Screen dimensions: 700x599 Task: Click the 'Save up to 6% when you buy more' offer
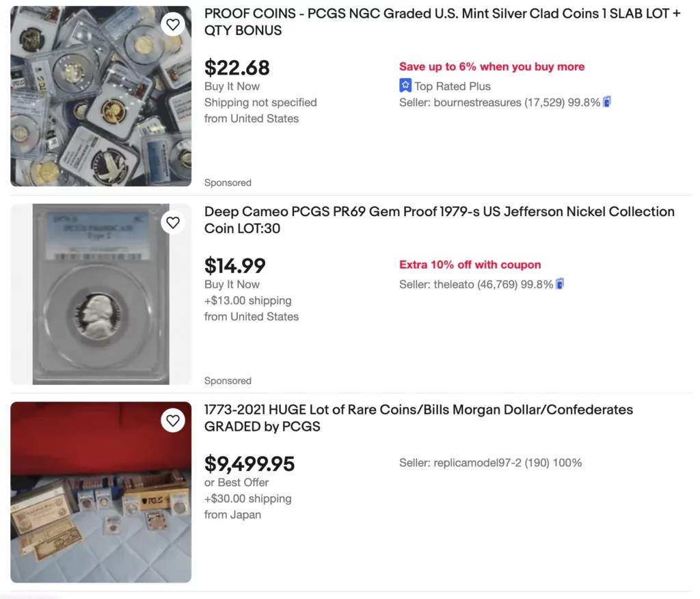492,66
